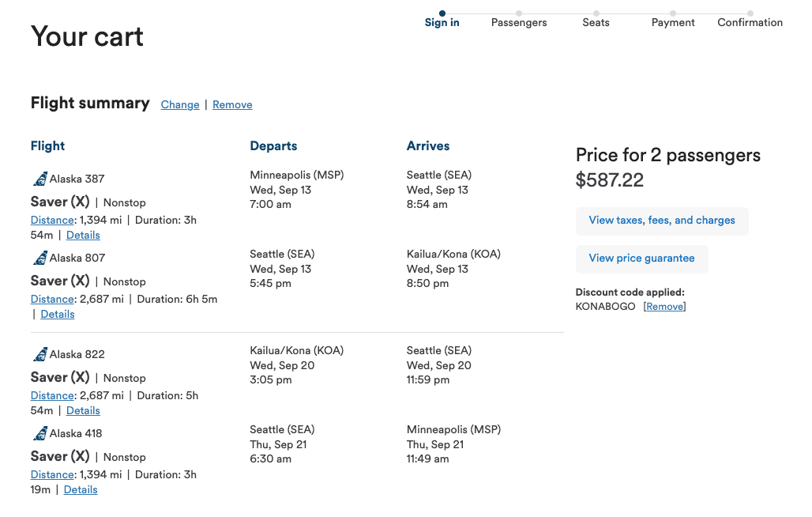Viewport: 812px width, 517px height.
Task: Click the Alaska Airlines logo beside flight 807
Action: (x=39, y=257)
